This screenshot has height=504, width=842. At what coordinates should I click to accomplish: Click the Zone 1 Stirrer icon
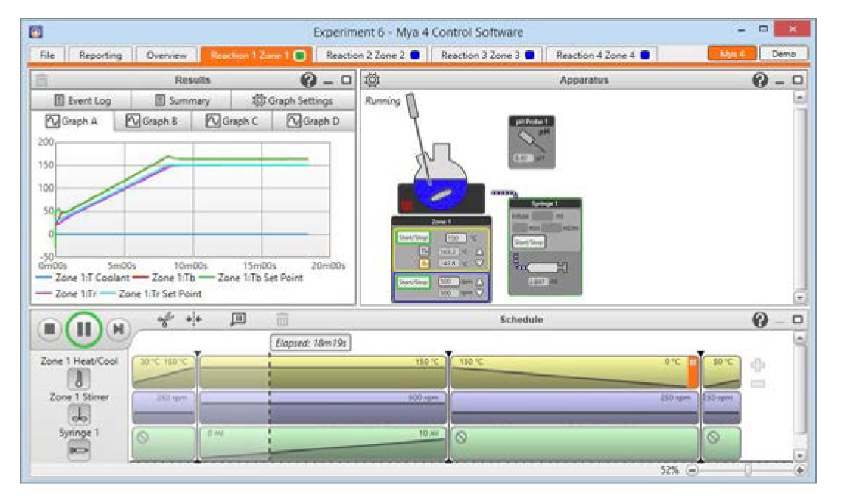pyautogui.click(x=79, y=414)
